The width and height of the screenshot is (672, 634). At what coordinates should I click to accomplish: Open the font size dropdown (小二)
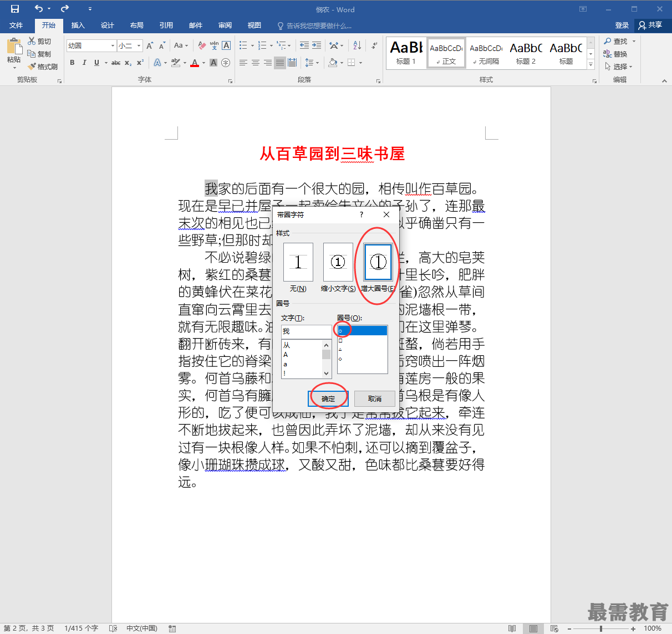(x=139, y=45)
